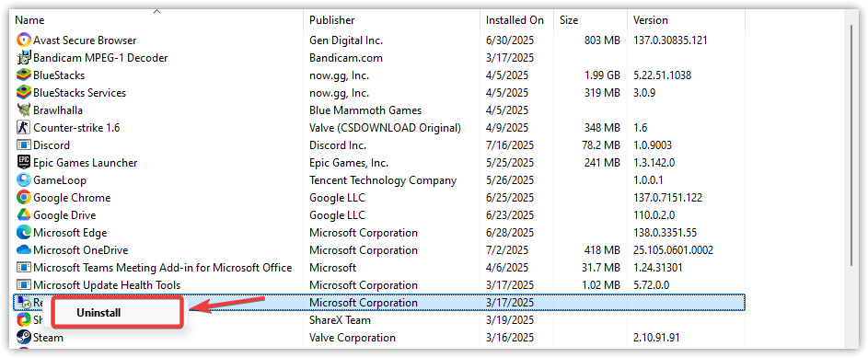Viewport: 868px width, 358px height.
Task: Click version 138.0.3351.55
Action: pyautogui.click(x=665, y=233)
